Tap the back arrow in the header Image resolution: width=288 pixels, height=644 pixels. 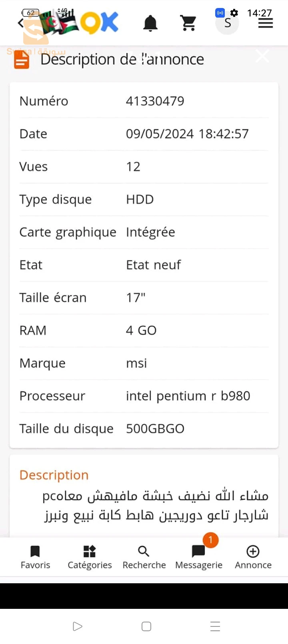[21, 23]
